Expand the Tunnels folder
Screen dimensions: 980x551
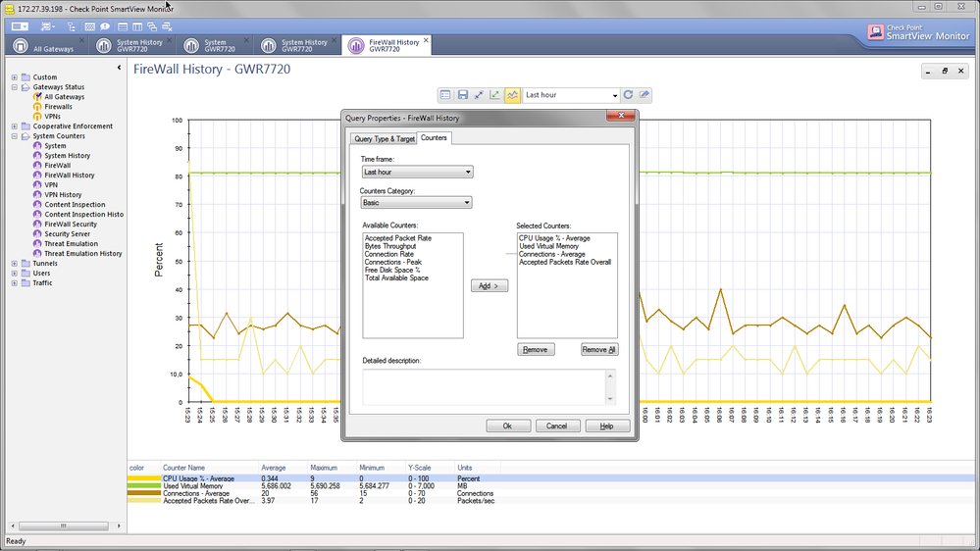point(15,264)
